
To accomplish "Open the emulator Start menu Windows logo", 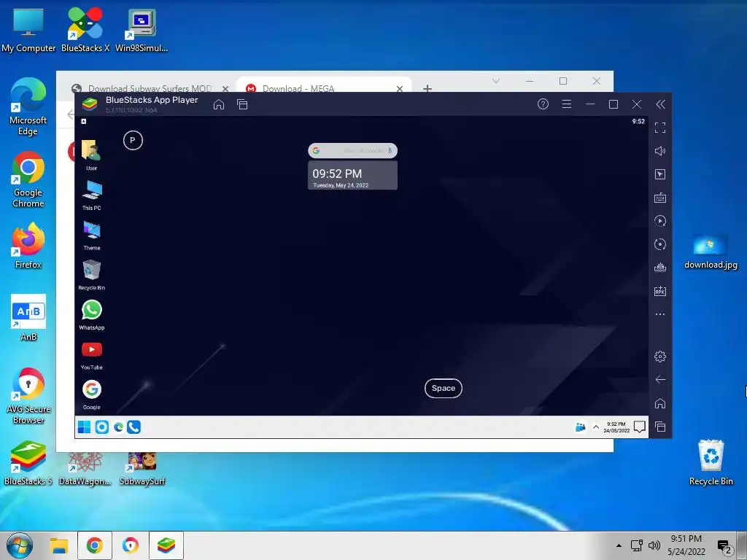I will pos(85,427).
